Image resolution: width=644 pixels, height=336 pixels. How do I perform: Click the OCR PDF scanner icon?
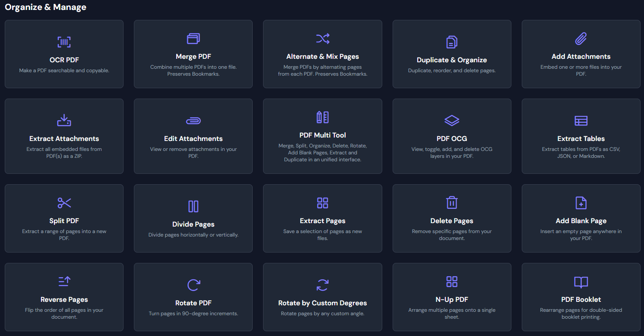click(x=64, y=42)
